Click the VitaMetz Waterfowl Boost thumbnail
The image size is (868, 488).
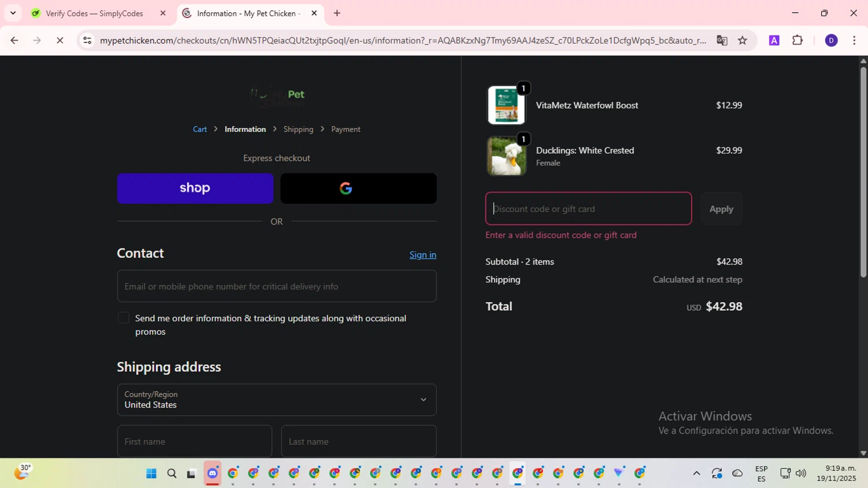coord(506,105)
